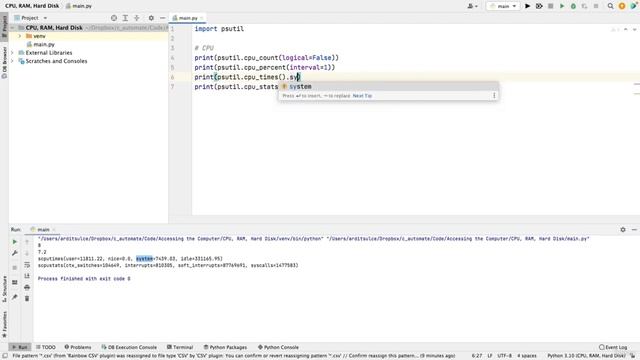Hide the Project panel with minus icon
The image size is (640, 360).
(162, 18)
